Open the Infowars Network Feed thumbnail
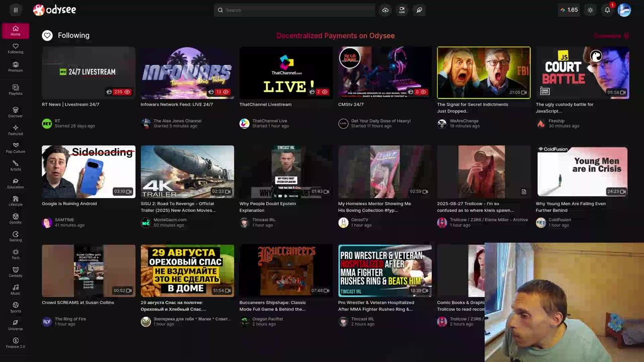The height and width of the screenshot is (362, 644). (x=187, y=73)
